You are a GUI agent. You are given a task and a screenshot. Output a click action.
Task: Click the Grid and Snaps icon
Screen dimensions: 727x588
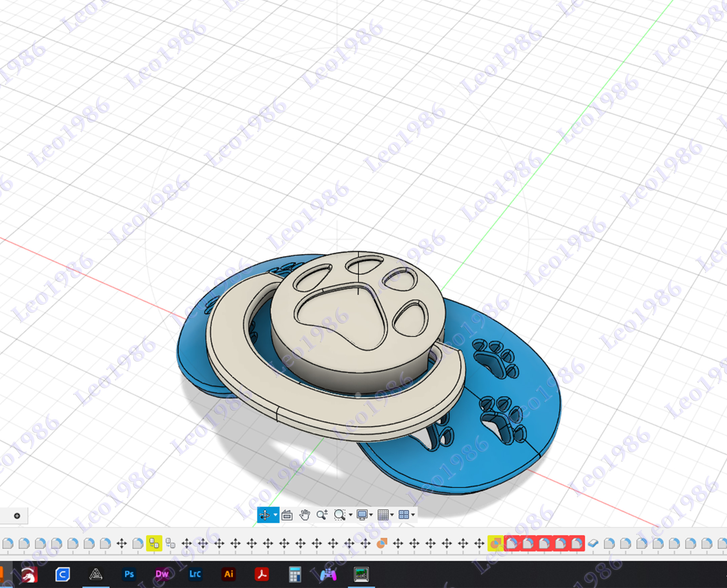click(383, 515)
